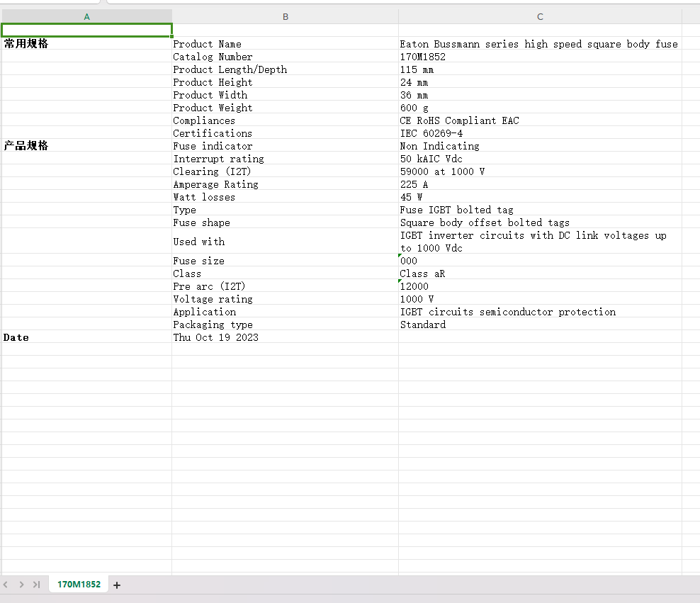Select the 225 A value cell
700x603 pixels.
point(540,184)
